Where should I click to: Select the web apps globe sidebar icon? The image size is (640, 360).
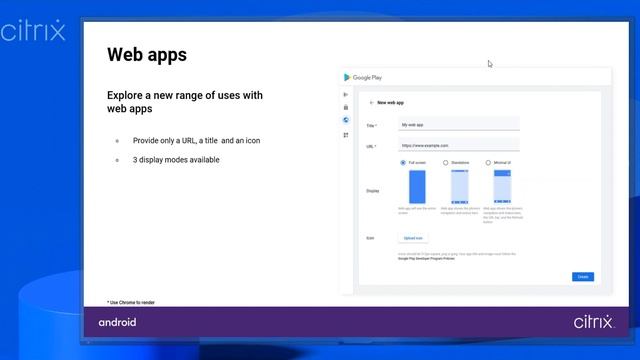tap(346, 120)
